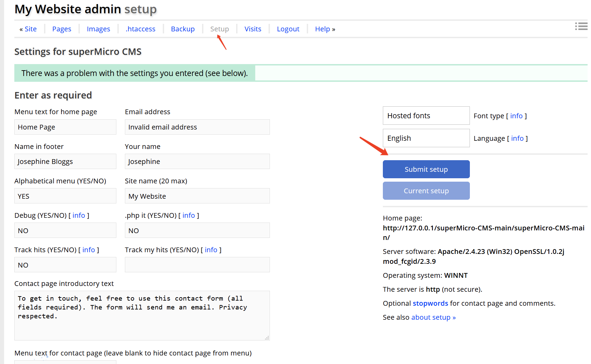This screenshot has width=591, height=364.
Task: Open the Backup admin page
Action: (x=183, y=29)
